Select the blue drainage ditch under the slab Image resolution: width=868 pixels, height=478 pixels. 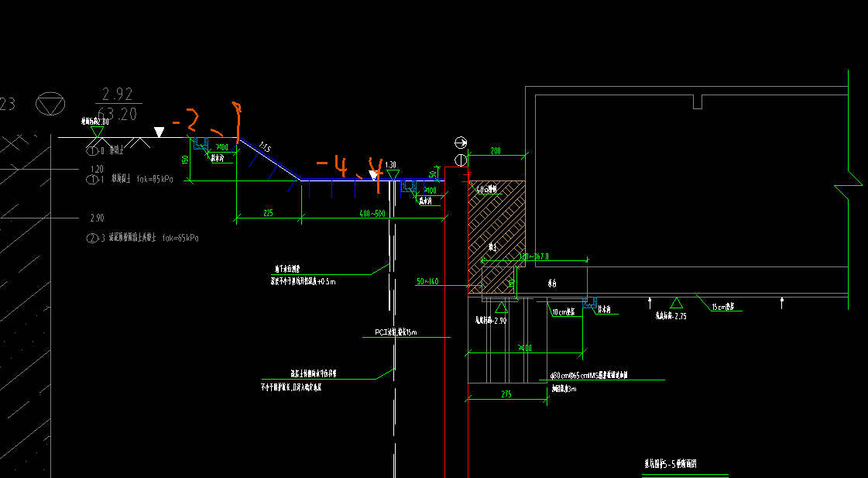(590, 303)
